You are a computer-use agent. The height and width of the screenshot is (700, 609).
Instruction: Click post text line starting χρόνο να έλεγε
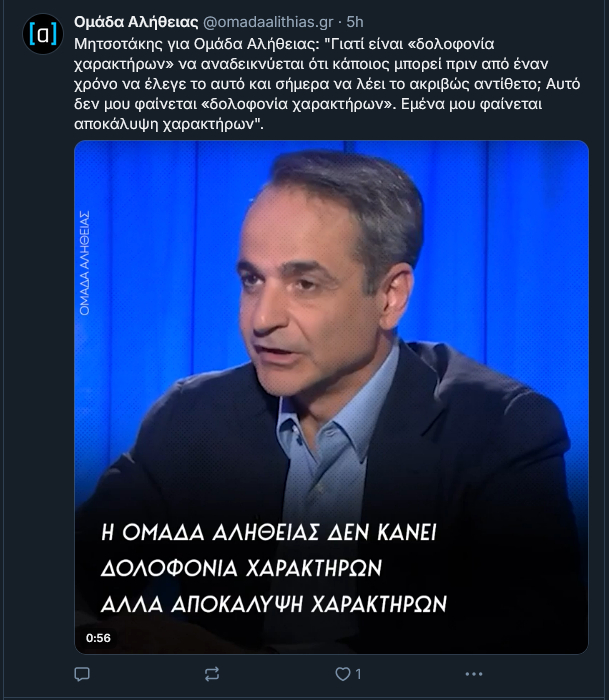[327, 84]
